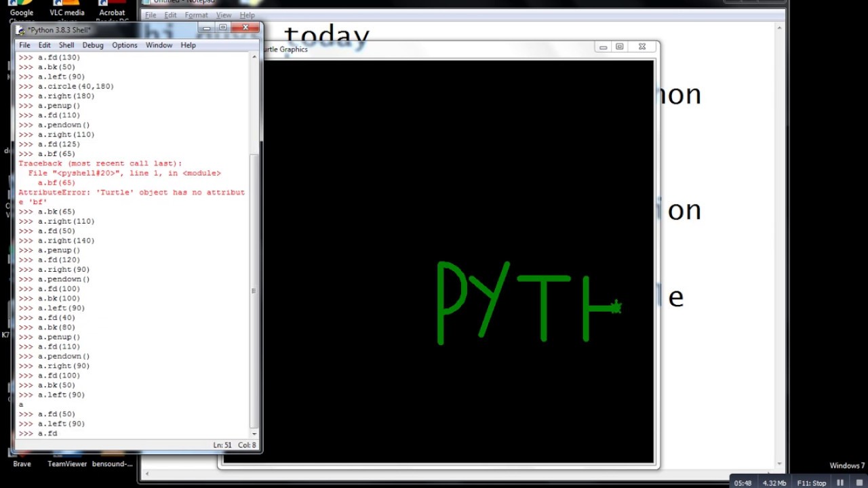Open the Notepad Edit menu
The width and height of the screenshot is (868, 488).
[170, 15]
